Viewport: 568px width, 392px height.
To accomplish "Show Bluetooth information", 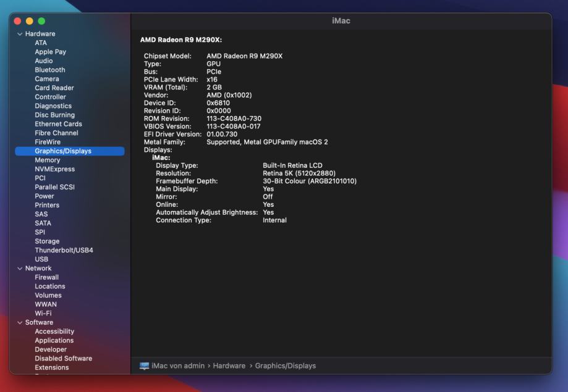I will (x=50, y=70).
